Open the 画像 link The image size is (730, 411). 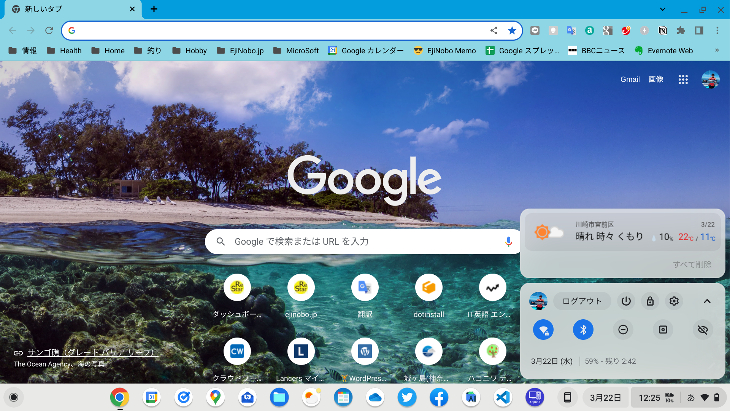656,80
